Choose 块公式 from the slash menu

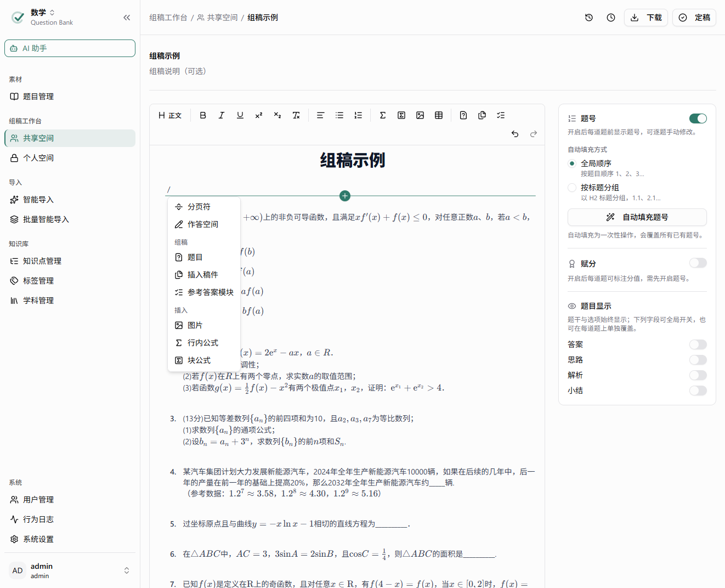point(204,360)
